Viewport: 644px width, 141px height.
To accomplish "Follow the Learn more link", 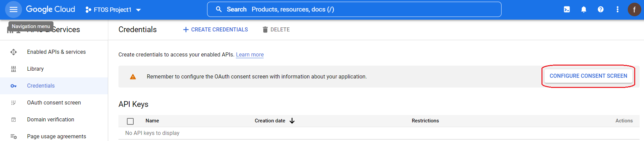I will pyautogui.click(x=250, y=55).
